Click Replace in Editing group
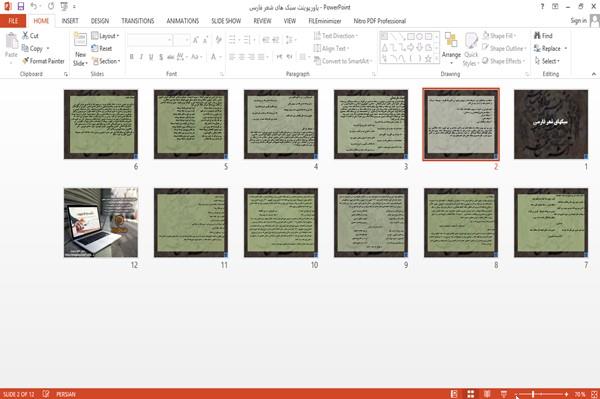600x399 pixels. (x=547, y=49)
